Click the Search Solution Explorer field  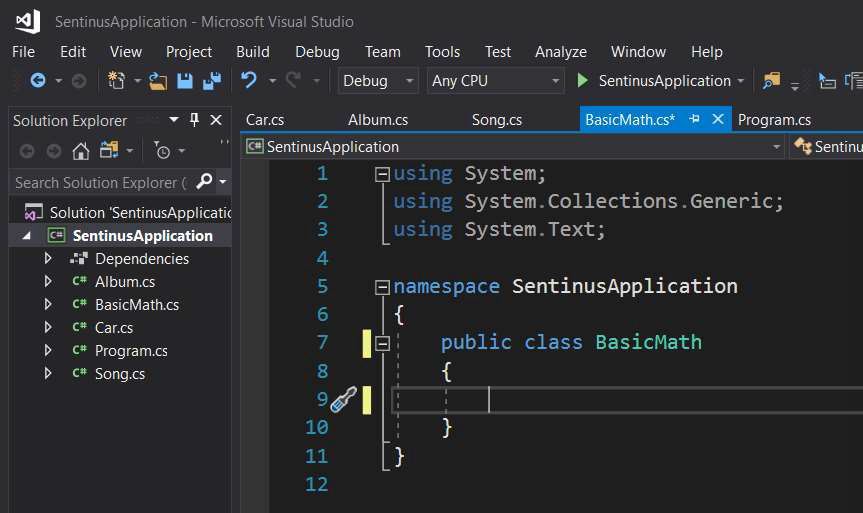(x=102, y=182)
